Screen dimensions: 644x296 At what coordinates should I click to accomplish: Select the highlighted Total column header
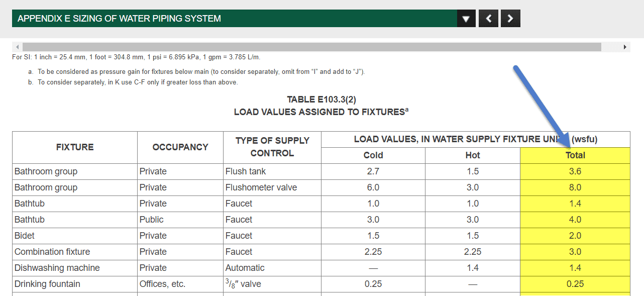(575, 155)
